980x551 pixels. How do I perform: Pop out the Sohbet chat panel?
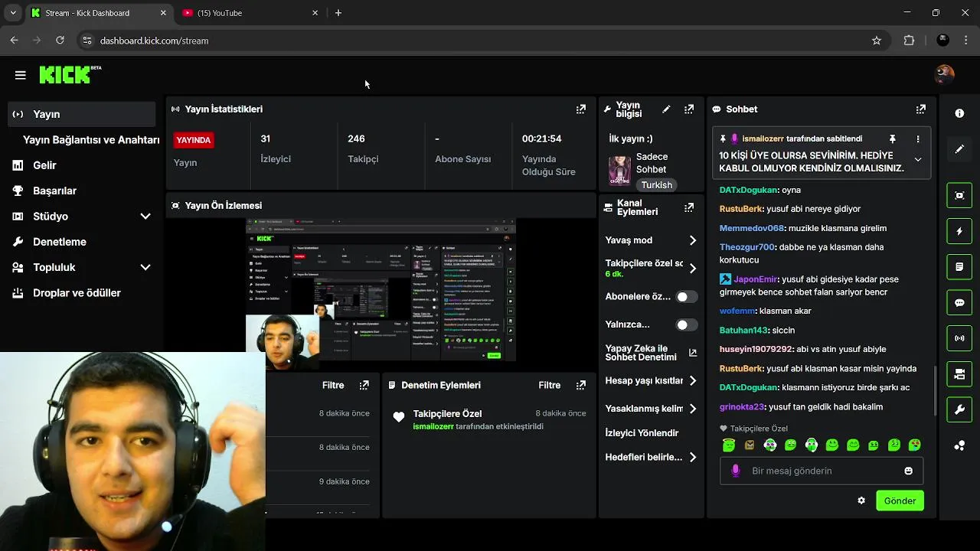click(920, 109)
